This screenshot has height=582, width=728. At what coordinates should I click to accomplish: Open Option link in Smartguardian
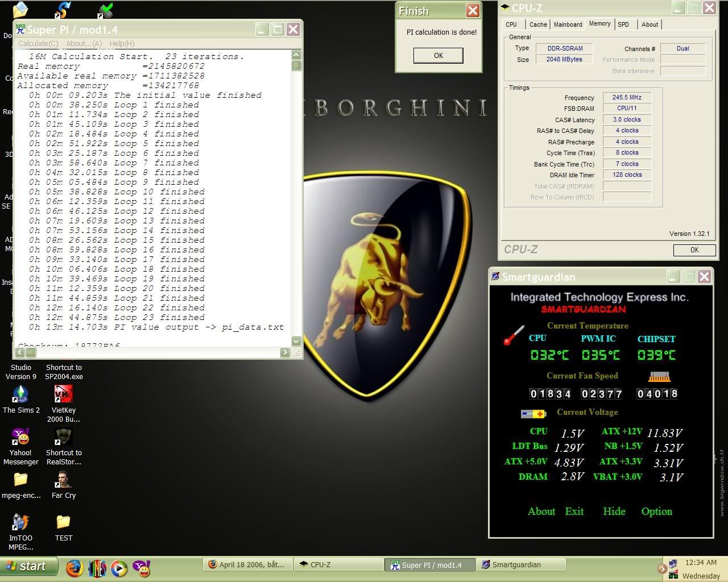657,512
